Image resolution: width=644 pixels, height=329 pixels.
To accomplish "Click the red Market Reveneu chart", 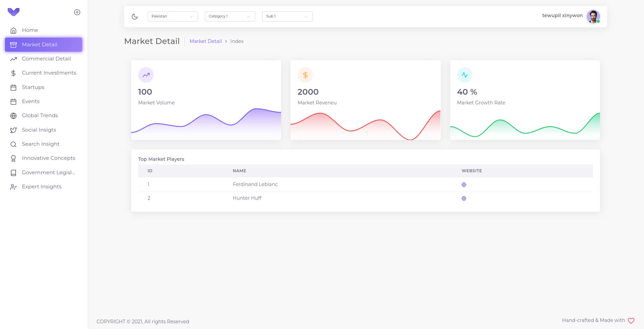I will [365, 125].
